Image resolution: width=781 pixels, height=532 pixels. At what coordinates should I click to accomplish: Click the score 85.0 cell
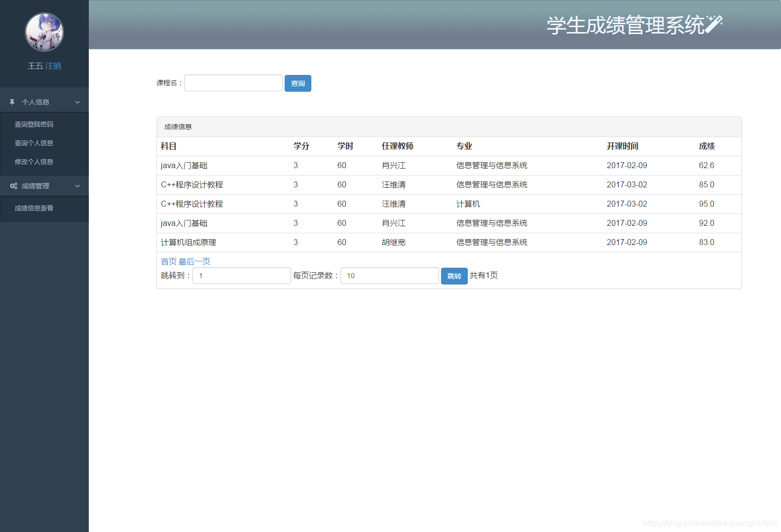click(707, 184)
